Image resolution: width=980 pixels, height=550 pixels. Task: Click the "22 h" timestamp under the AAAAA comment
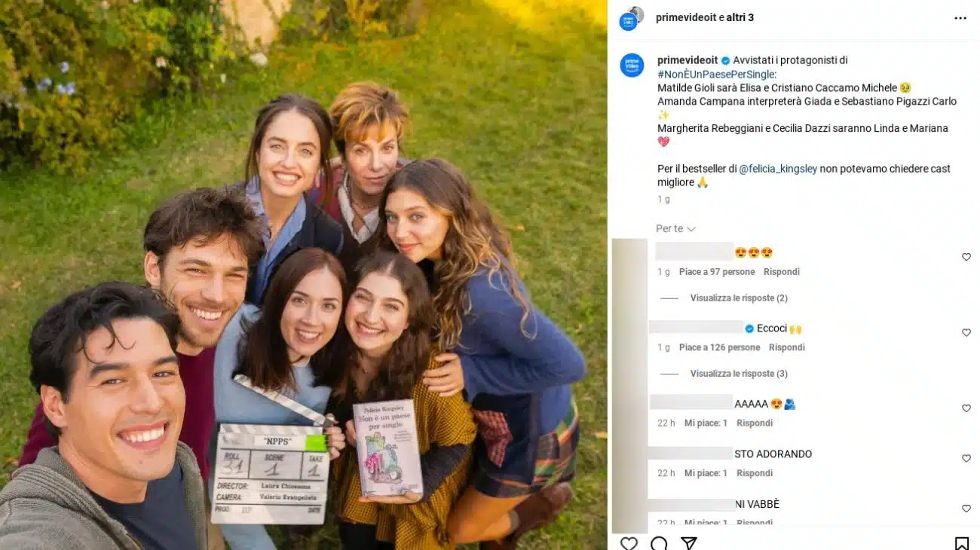coord(666,423)
